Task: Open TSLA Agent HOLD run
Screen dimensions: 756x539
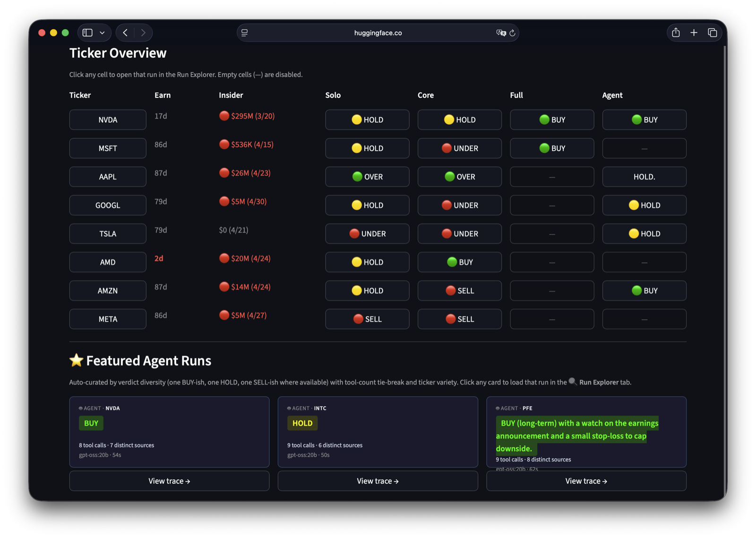Action: point(644,234)
